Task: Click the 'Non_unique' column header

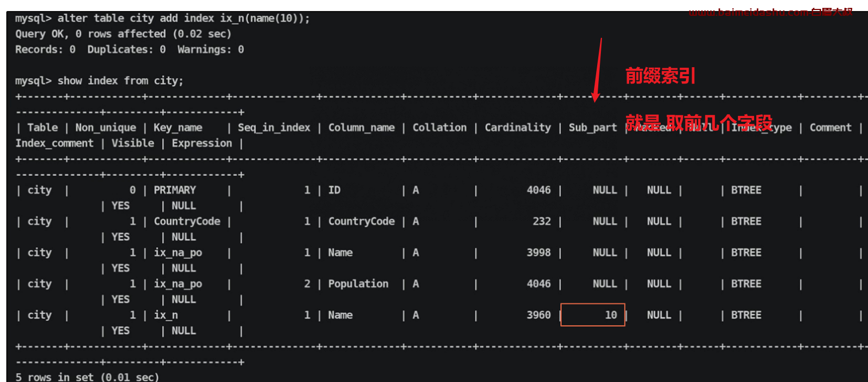Action: coord(105,128)
